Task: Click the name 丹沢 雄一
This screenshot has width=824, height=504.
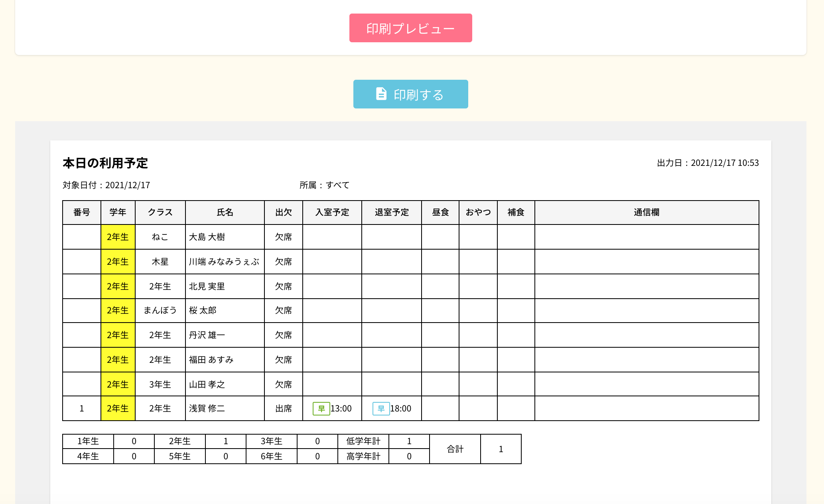Action: pos(207,335)
